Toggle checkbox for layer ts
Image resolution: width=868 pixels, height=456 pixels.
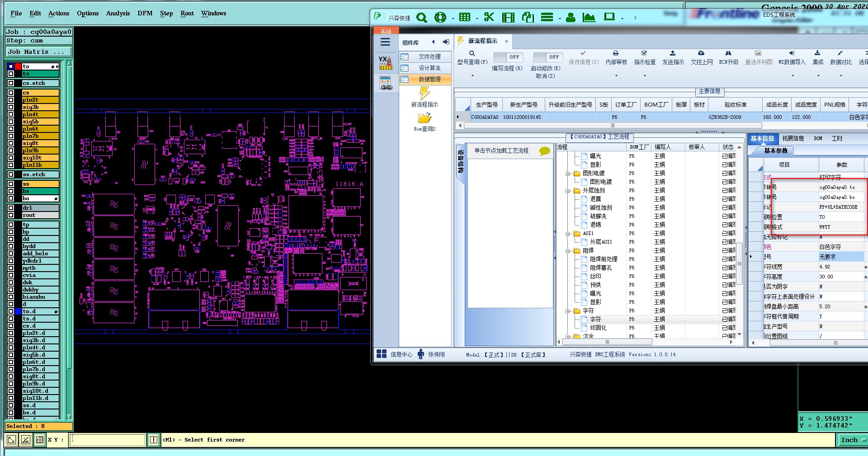11,74
